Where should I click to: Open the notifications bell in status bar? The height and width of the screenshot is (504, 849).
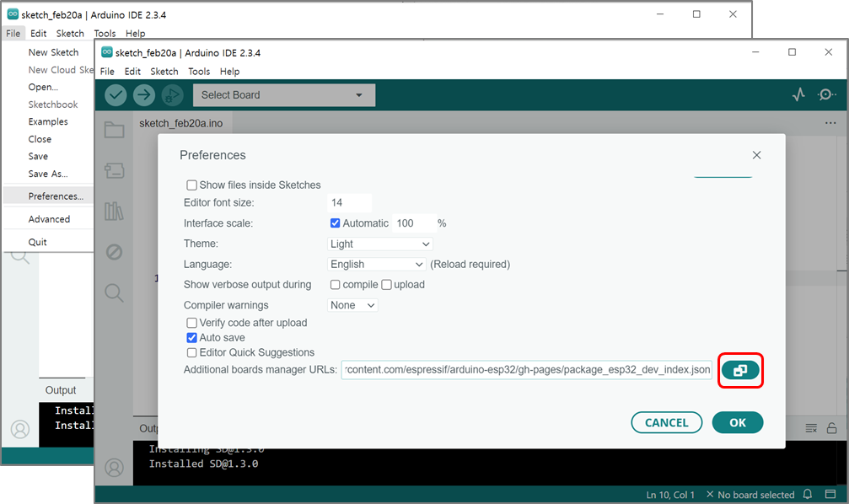click(808, 494)
